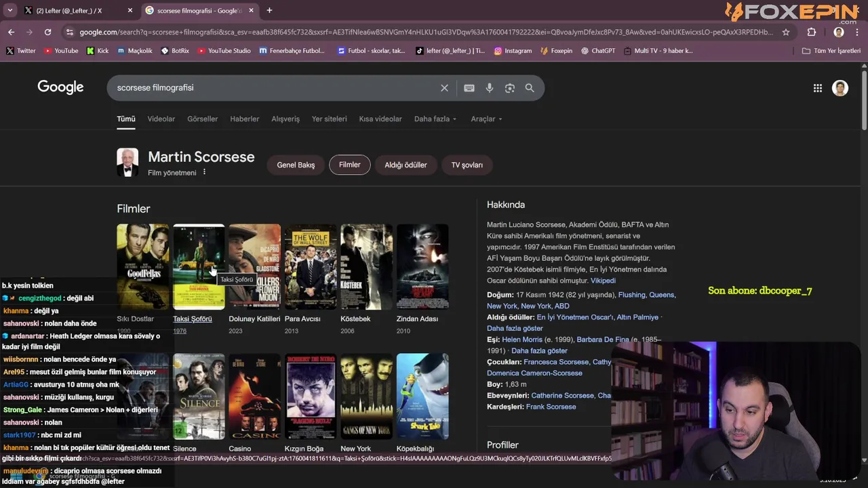Select the TV şovları chip
The width and height of the screenshot is (868, 488).
pos(467,165)
